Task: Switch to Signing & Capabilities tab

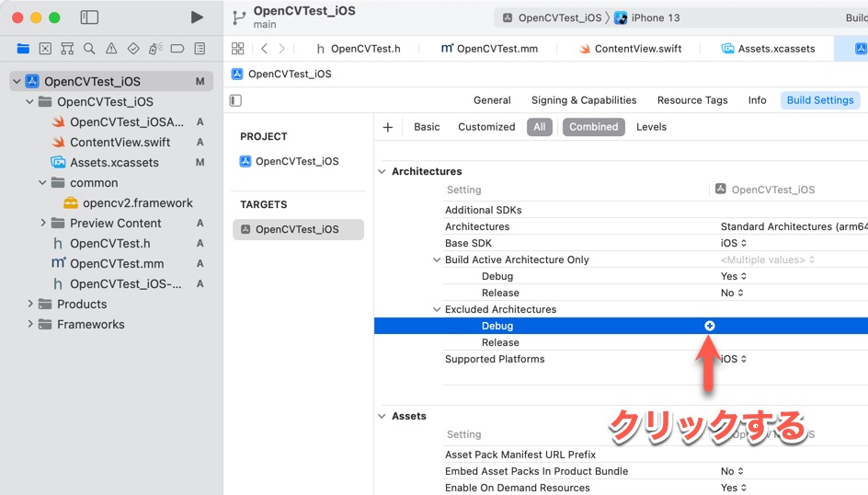Action: (584, 100)
